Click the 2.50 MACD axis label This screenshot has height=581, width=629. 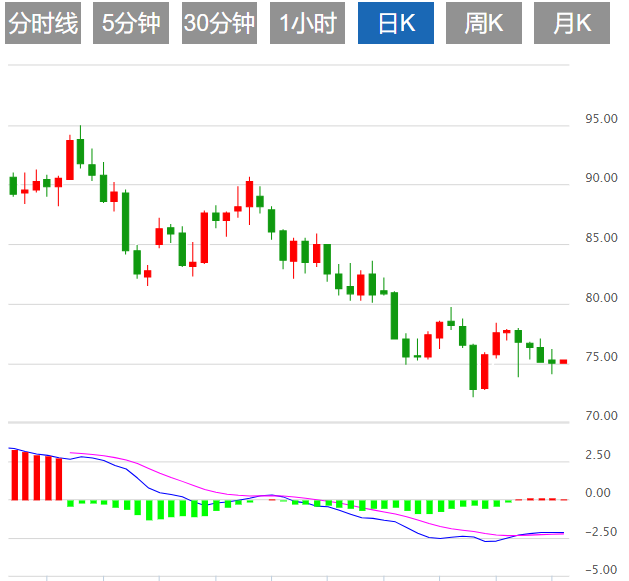[x=597, y=455]
